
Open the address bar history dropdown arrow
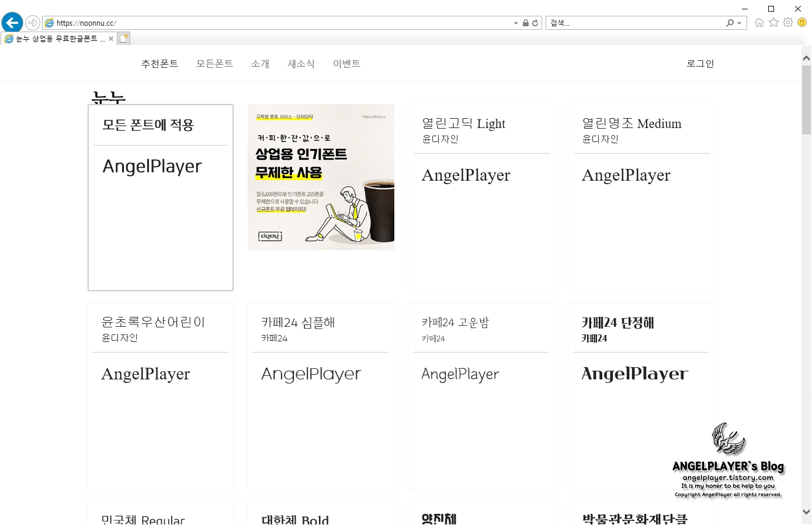pyautogui.click(x=516, y=23)
